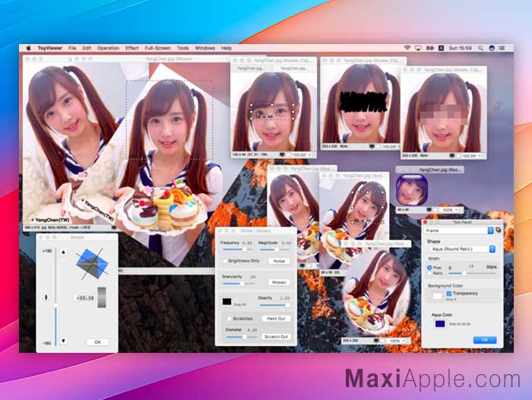Click the monitor icon in the 96 x 96 icon window status bar
The height and width of the screenshot is (400, 532).
429,210
